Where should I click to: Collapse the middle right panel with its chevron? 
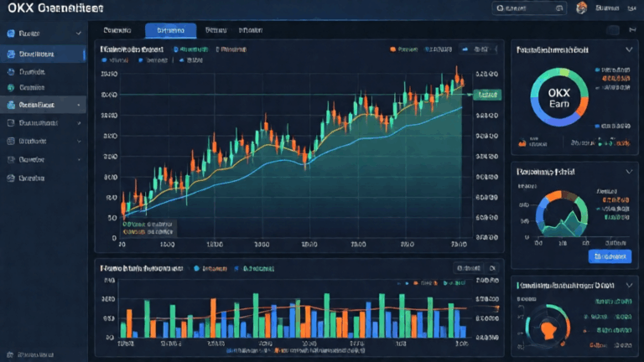click(629, 172)
